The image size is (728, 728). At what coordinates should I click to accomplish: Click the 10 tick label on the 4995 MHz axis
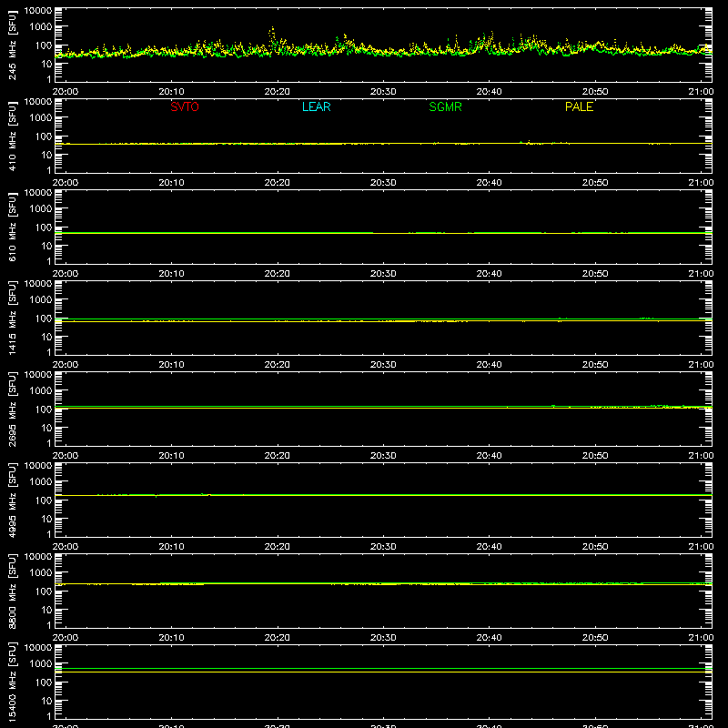tap(46, 519)
